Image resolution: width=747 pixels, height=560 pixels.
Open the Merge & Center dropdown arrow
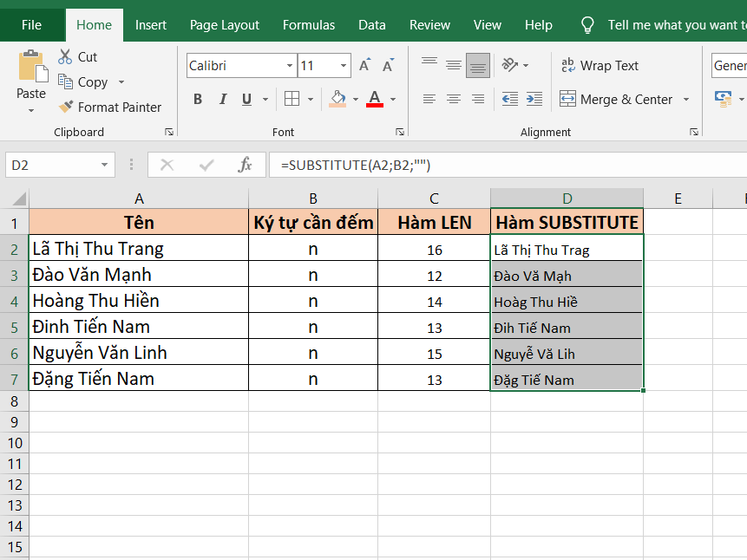686,100
